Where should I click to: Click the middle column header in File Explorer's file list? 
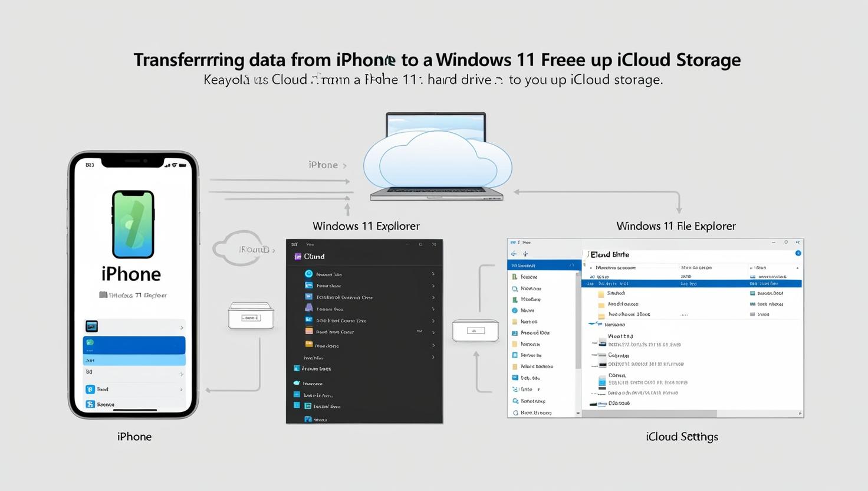point(696,268)
